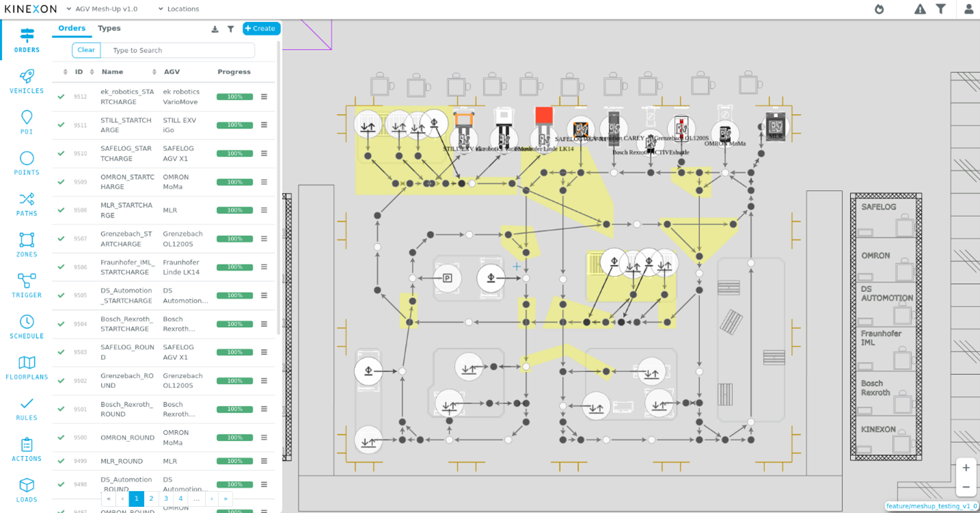This screenshot has width=980, height=513.
Task: Switch to the Types tab
Action: 109,28
